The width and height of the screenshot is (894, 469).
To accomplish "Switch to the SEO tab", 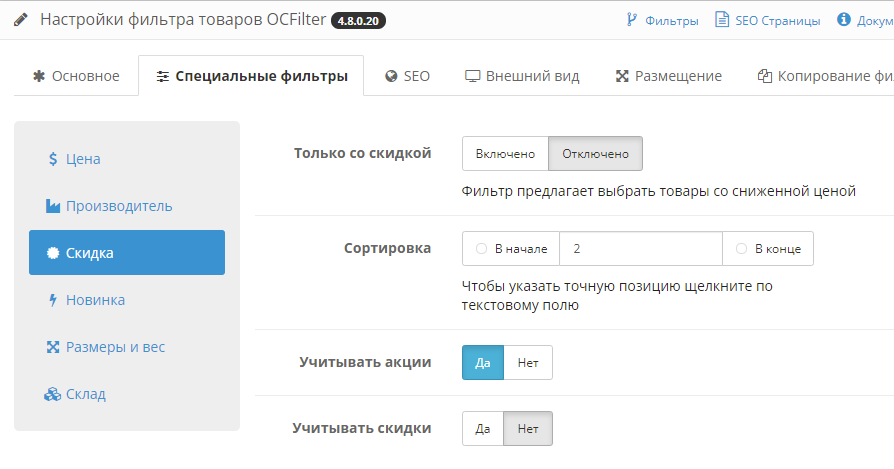I will 407,76.
